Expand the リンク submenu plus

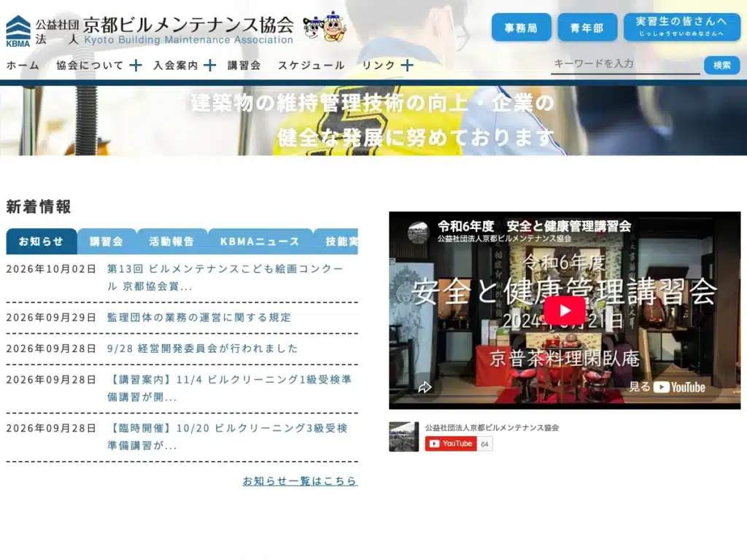407,65
